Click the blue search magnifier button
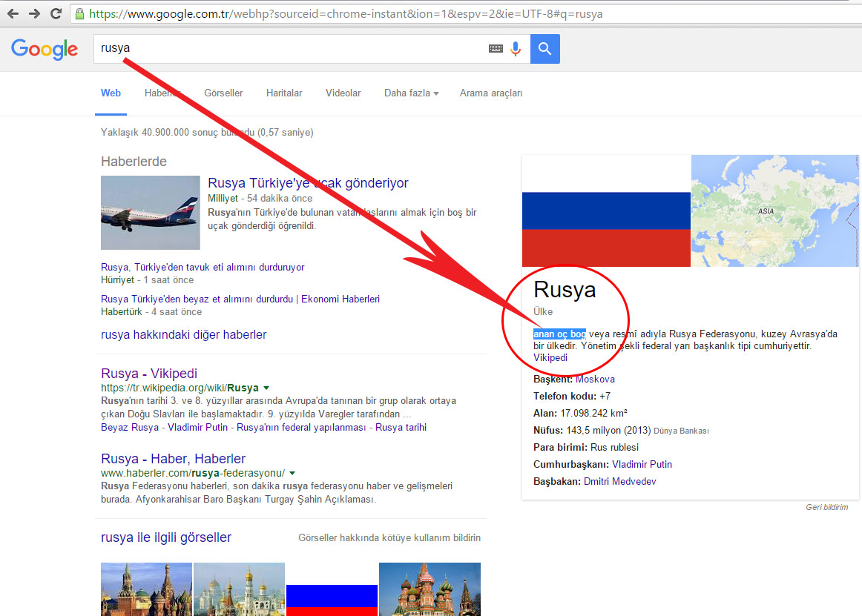 (x=545, y=49)
